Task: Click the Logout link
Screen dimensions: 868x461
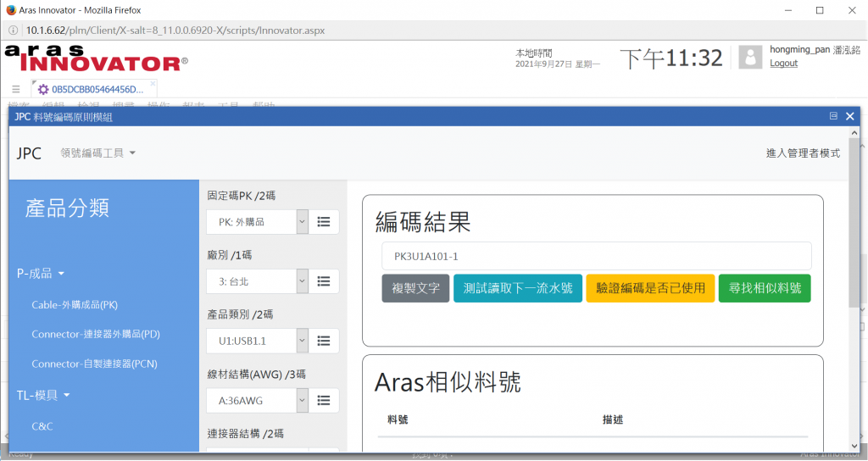Action: click(x=783, y=63)
